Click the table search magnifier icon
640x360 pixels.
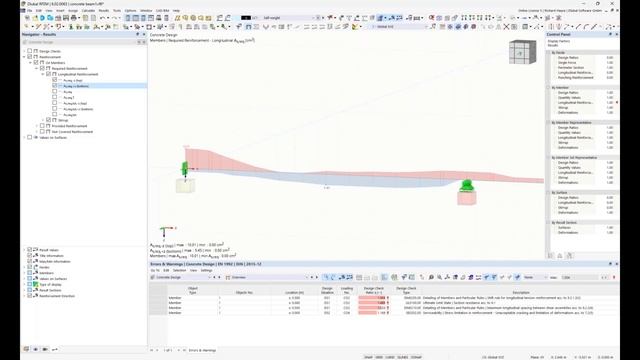click(431, 278)
